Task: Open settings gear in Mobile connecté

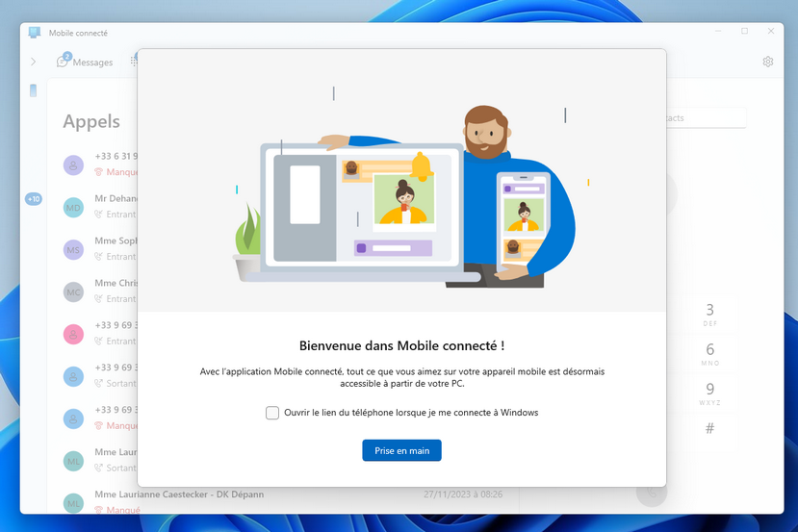Action: tap(768, 62)
